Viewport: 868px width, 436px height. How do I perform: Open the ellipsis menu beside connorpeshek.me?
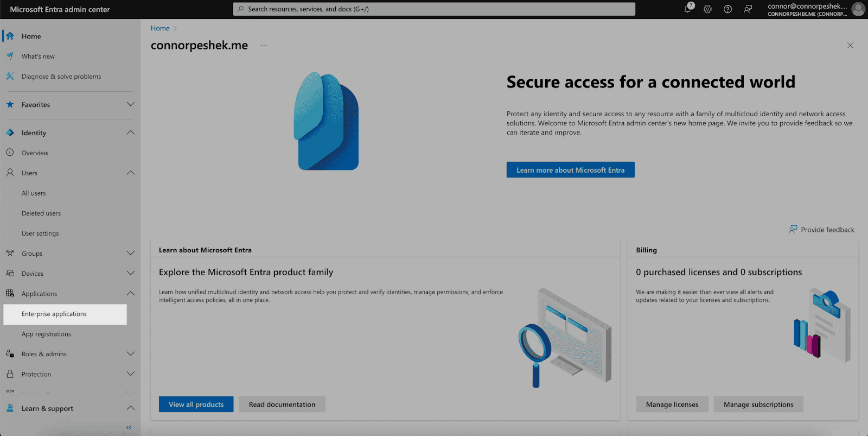(264, 46)
